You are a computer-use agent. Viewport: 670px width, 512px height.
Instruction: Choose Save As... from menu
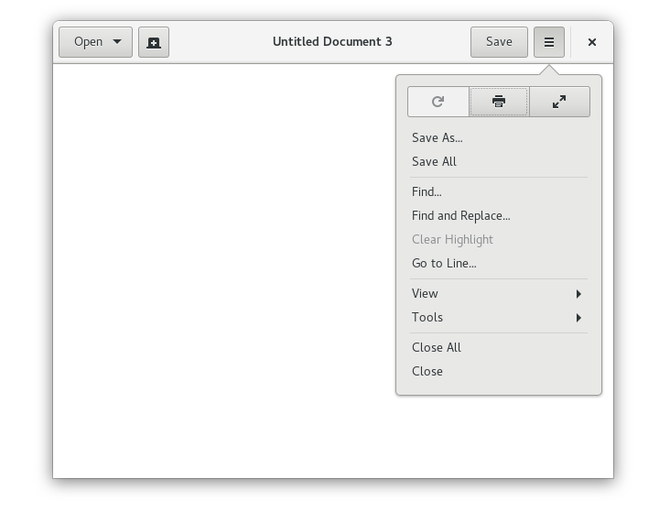(499, 138)
